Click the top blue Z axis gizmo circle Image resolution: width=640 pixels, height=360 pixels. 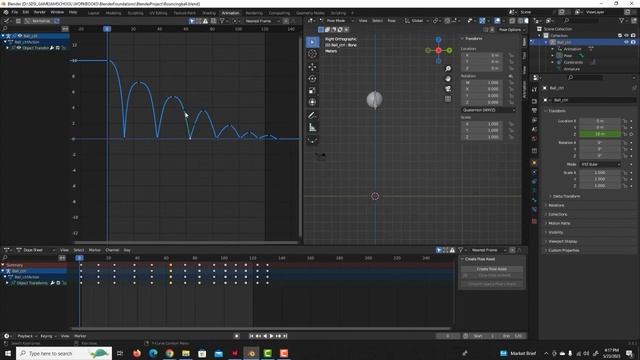438,40
